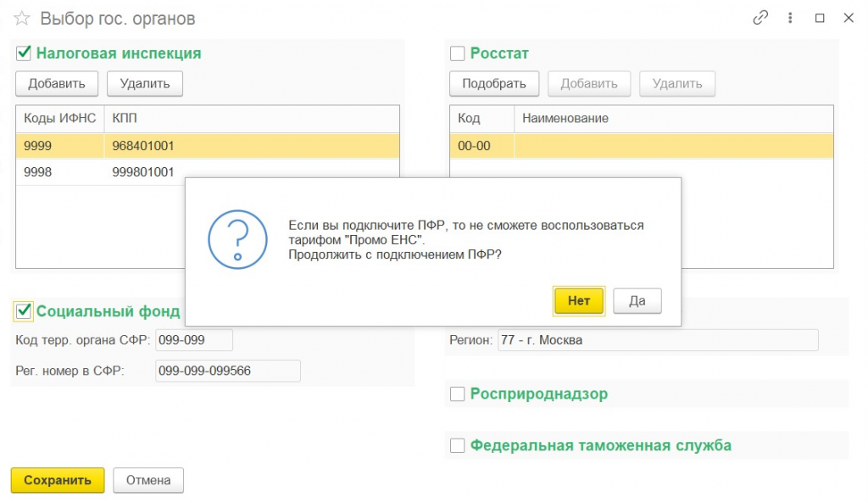This screenshot has width=868, height=503.
Task: Click the Код column header in Росстат
Action: pyautogui.click(x=482, y=118)
